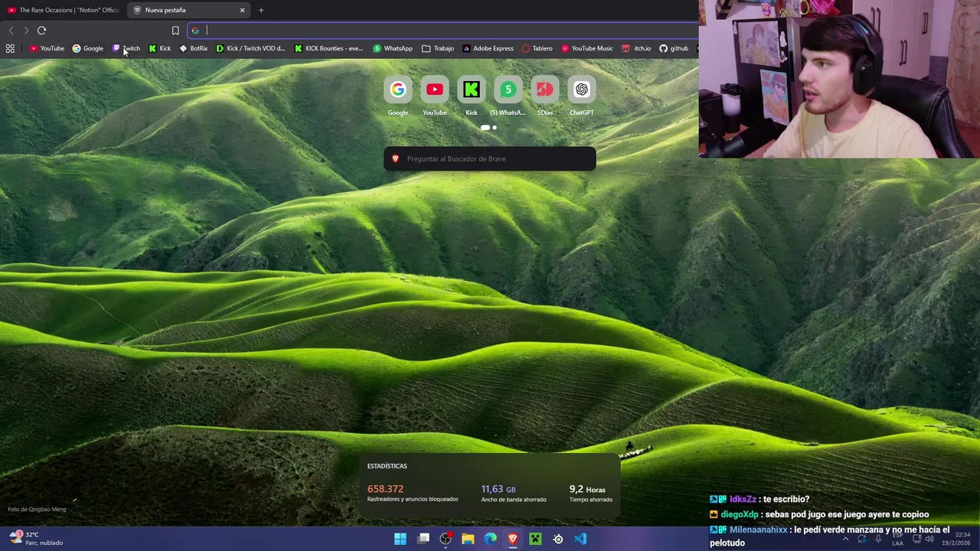
Task: Open the Kick bookmark in the bookmarks bar
Action: [159, 48]
